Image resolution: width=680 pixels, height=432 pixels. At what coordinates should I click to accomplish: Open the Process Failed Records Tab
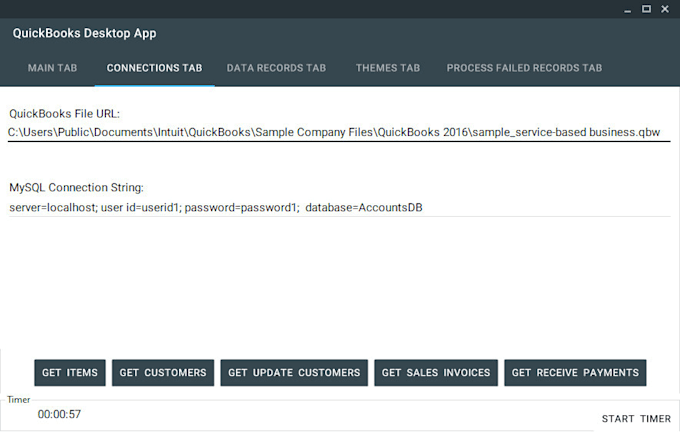(x=524, y=68)
